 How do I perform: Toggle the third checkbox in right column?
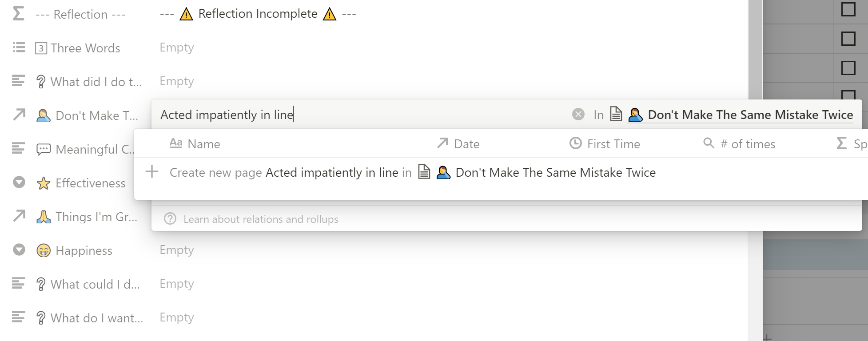point(848,68)
